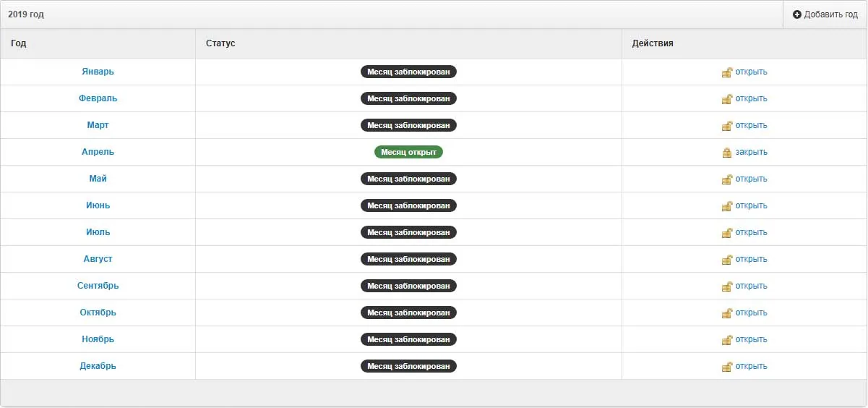Open the Июнь month link
The width and height of the screenshot is (868, 408).
[x=98, y=205]
